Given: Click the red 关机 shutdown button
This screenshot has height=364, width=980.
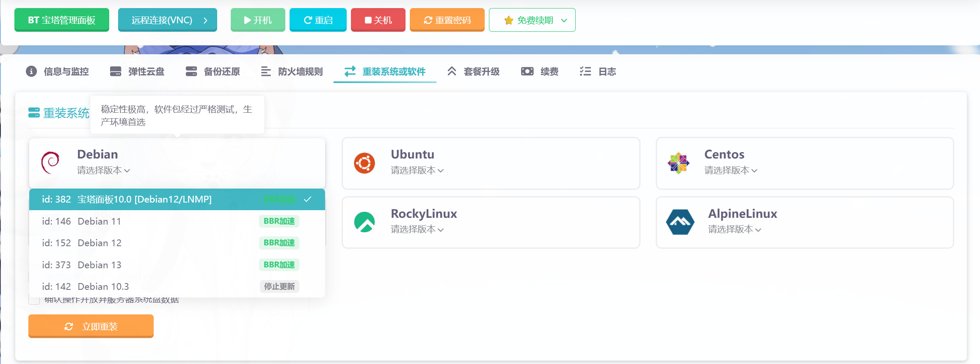Looking at the screenshot, I should pos(378,20).
